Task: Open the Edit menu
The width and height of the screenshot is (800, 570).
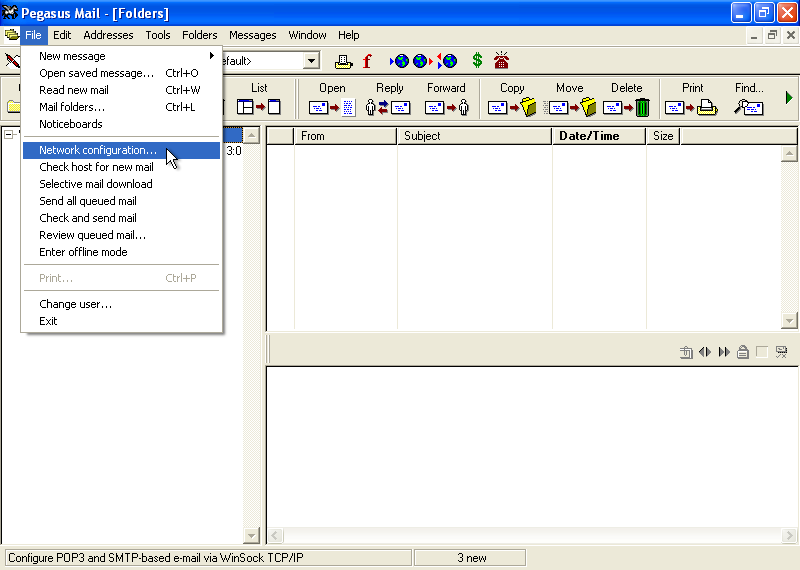Action: coord(62,35)
